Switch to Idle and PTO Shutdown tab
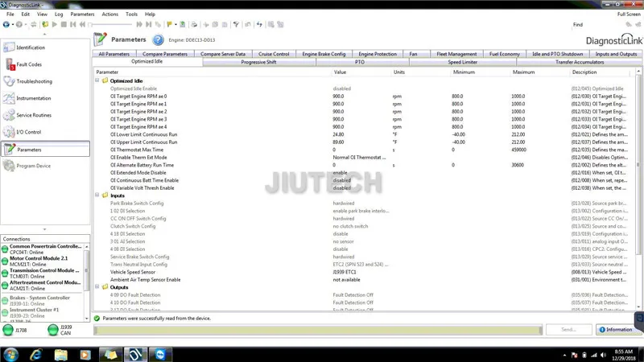This screenshot has width=644, height=362. click(x=557, y=54)
